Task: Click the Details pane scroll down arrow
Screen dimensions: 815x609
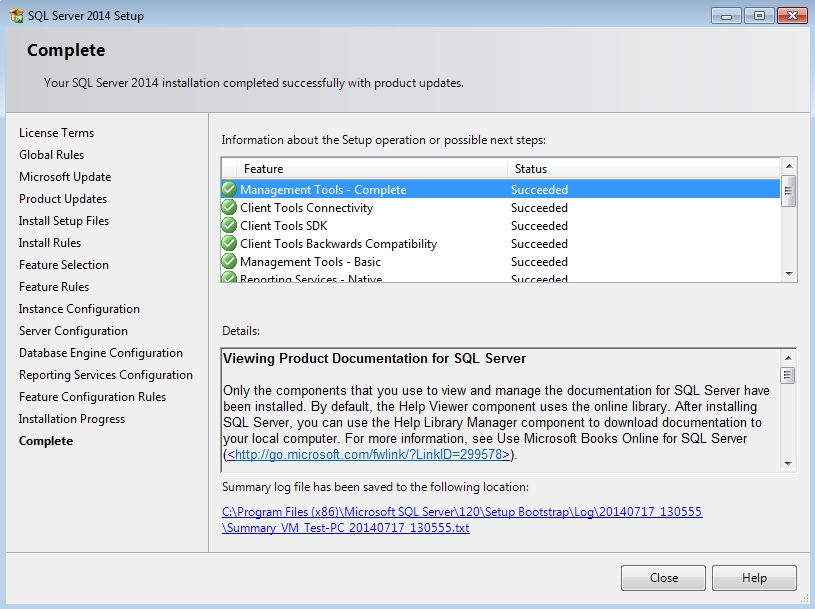Action: tap(788, 464)
